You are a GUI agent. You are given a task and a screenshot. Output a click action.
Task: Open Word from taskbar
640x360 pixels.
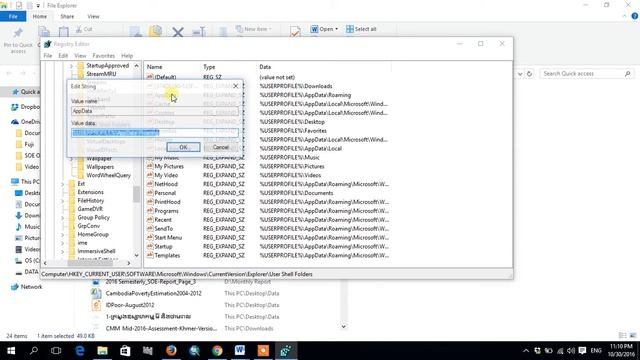click(x=240, y=351)
